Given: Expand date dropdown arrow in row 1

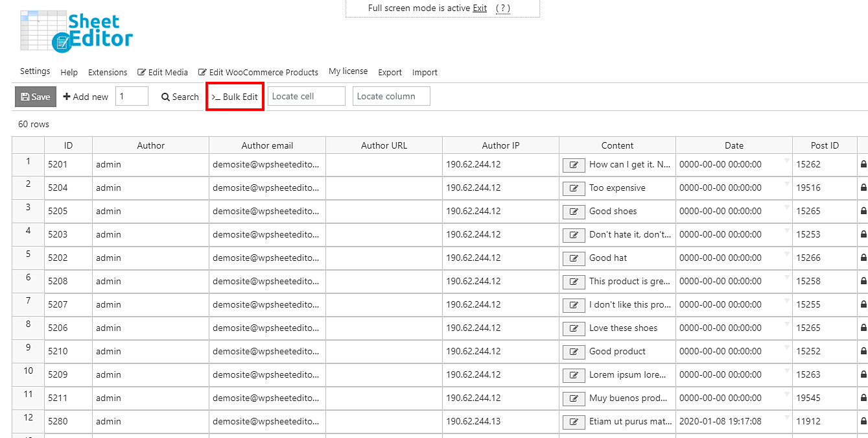Looking at the screenshot, I should coord(786,160).
